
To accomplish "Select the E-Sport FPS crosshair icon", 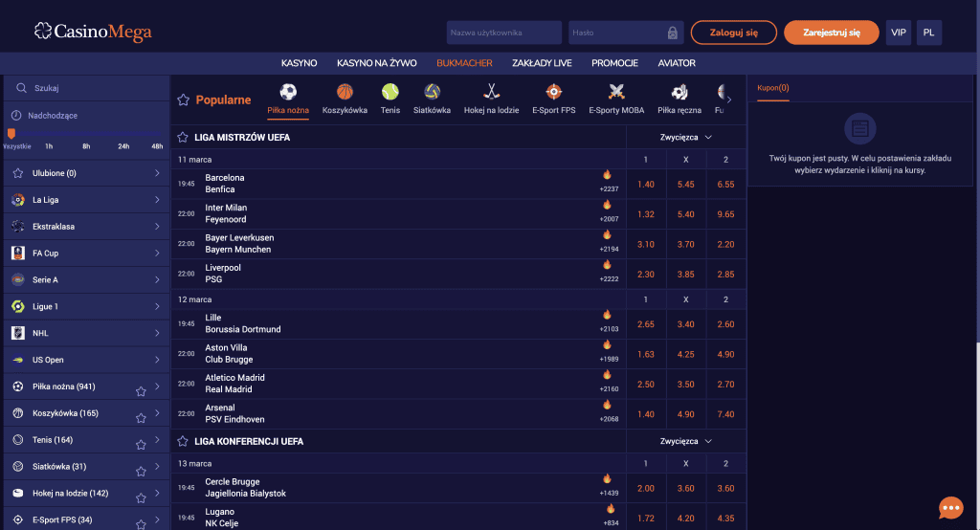I will click(554, 92).
